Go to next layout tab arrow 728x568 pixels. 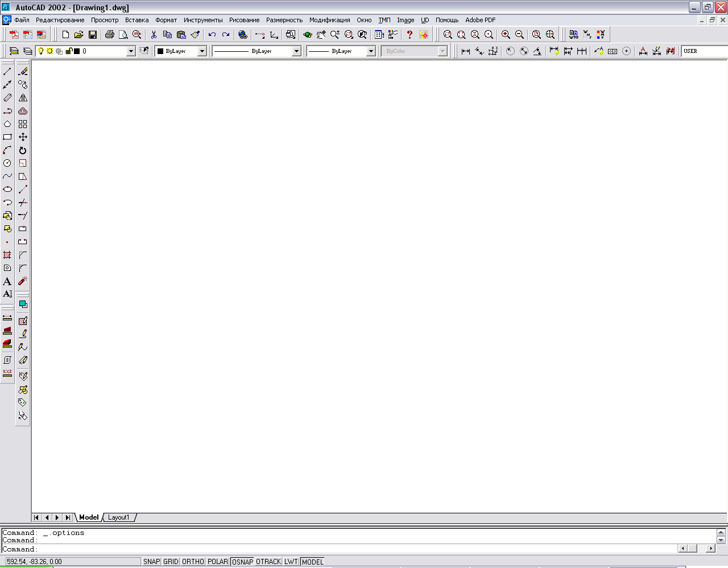pos(57,517)
